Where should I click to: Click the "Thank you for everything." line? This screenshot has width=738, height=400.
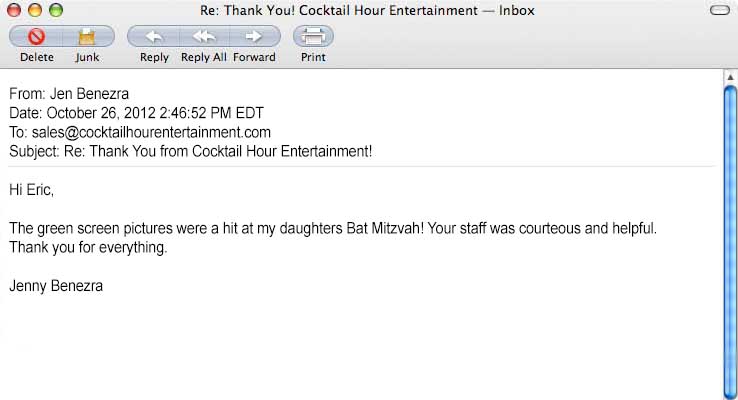pos(88,247)
